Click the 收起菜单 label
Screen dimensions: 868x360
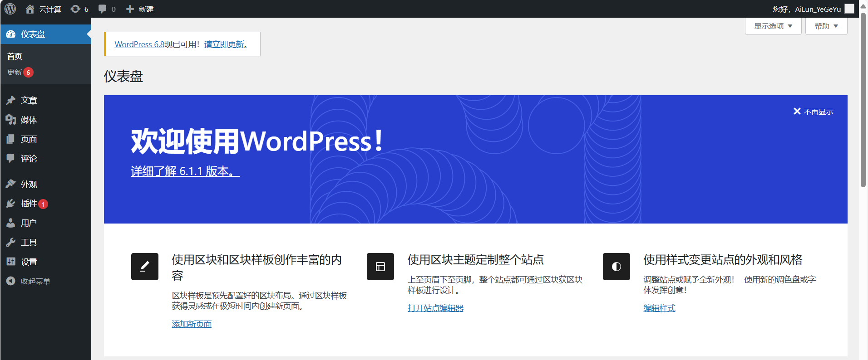tap(35, 281)
